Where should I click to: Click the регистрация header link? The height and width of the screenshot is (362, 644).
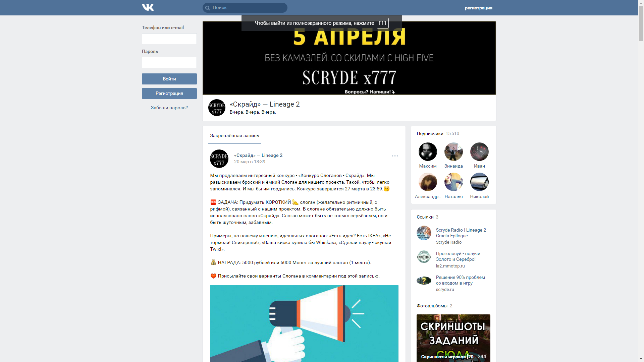pos(479,8)
